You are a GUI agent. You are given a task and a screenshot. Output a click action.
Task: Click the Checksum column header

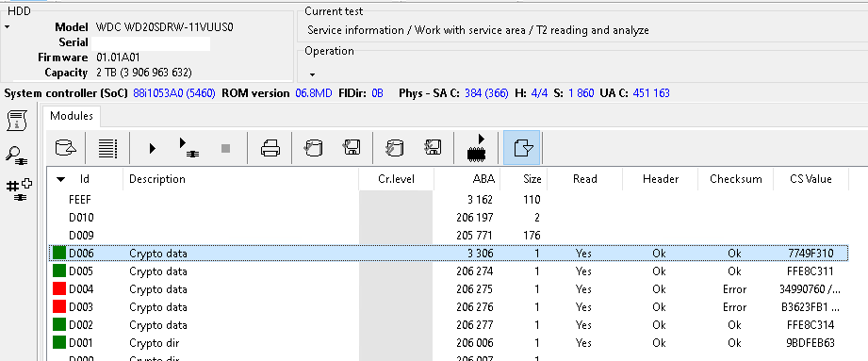click(735, 179)
